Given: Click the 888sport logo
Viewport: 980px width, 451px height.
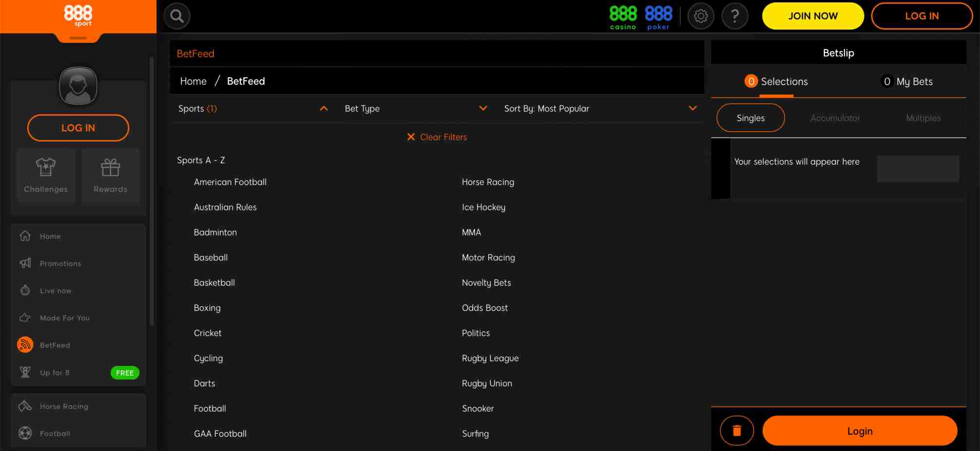Looking at the screenshot, I should tap(78, 16).
